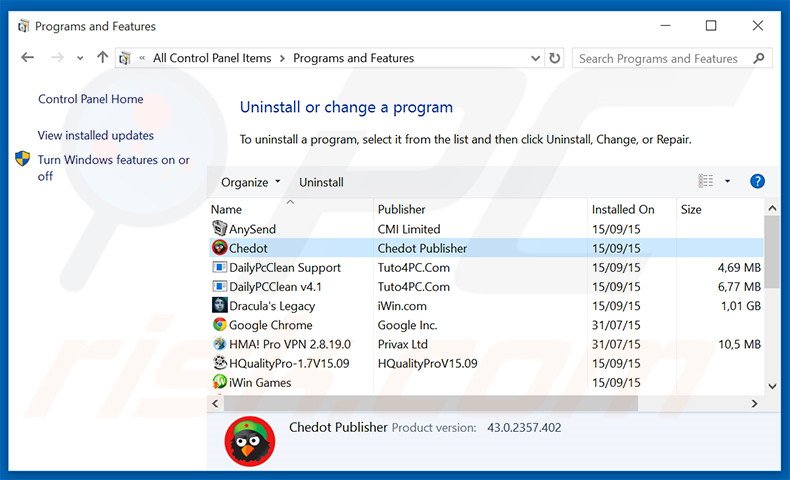Open the help question mark icon
Viewport: 790px width, 480px height.
(757, 181)
